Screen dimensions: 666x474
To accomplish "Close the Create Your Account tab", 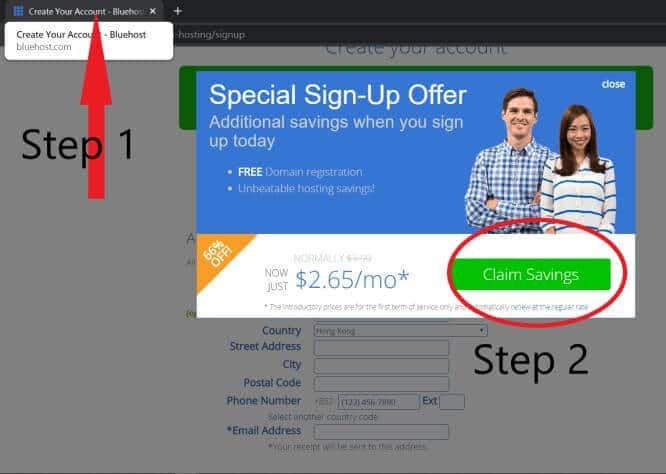I will tap(153, 11).
